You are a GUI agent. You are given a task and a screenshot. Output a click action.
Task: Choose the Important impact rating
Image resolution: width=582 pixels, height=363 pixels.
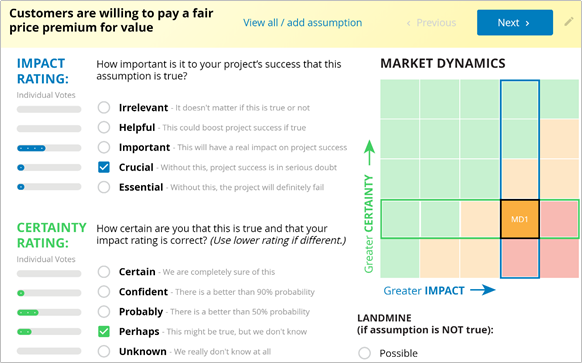point(104,147)
